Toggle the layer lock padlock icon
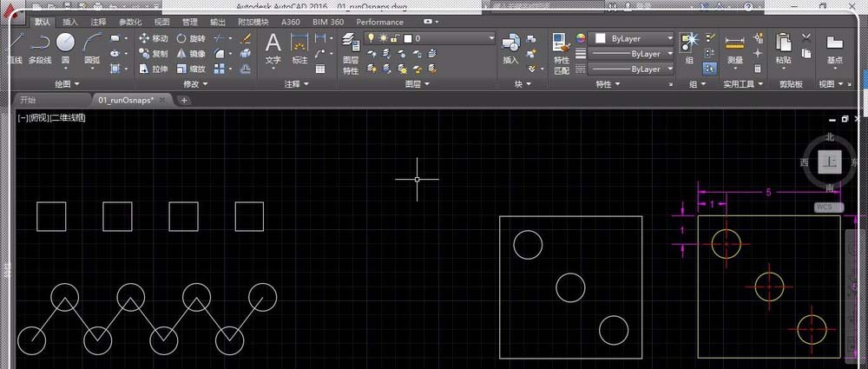The image size is (868, 369). pos(394,39)
